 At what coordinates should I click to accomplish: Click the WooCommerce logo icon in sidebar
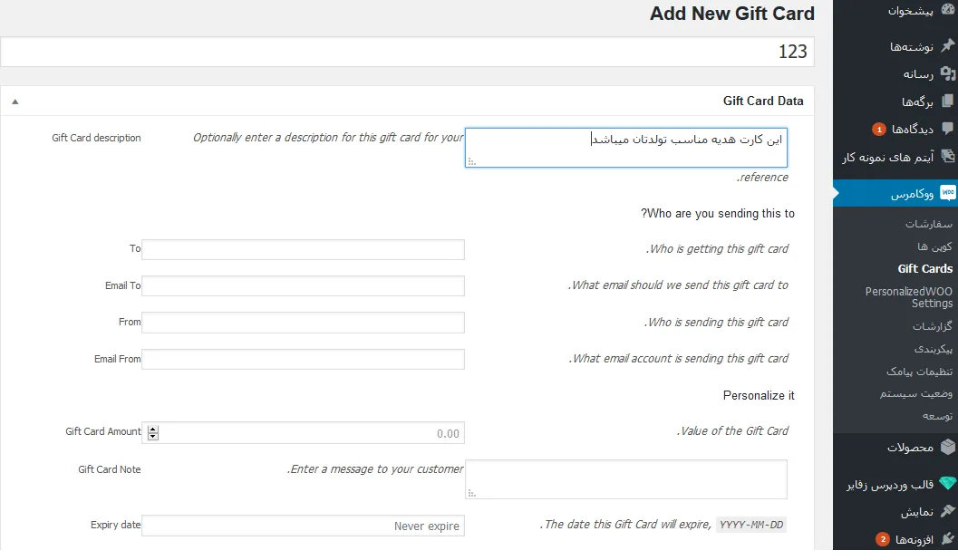[948, 193]
